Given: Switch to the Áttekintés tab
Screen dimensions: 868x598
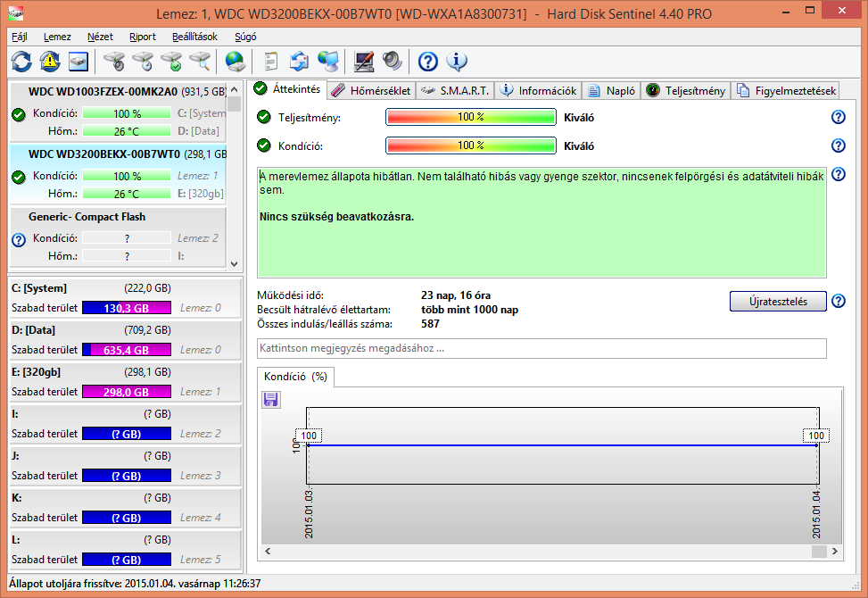Looking at the screenshot, I should click(287, 88).
